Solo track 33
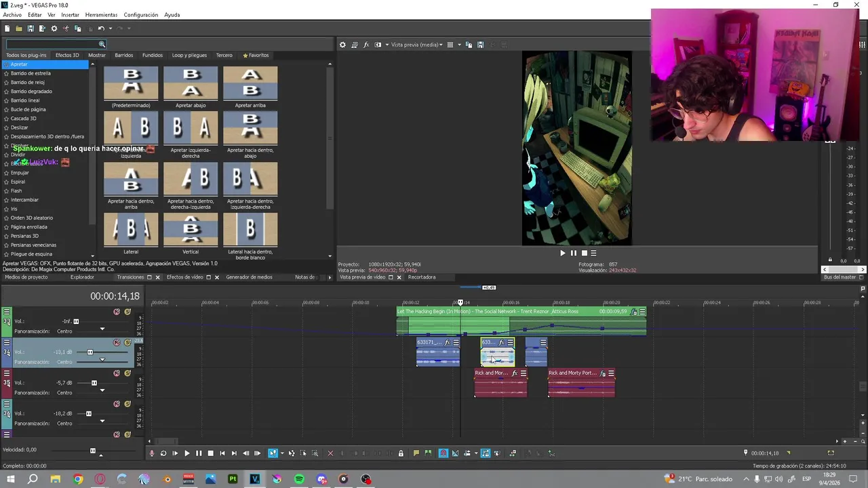The image size is (868, 488). click(127, 312)
